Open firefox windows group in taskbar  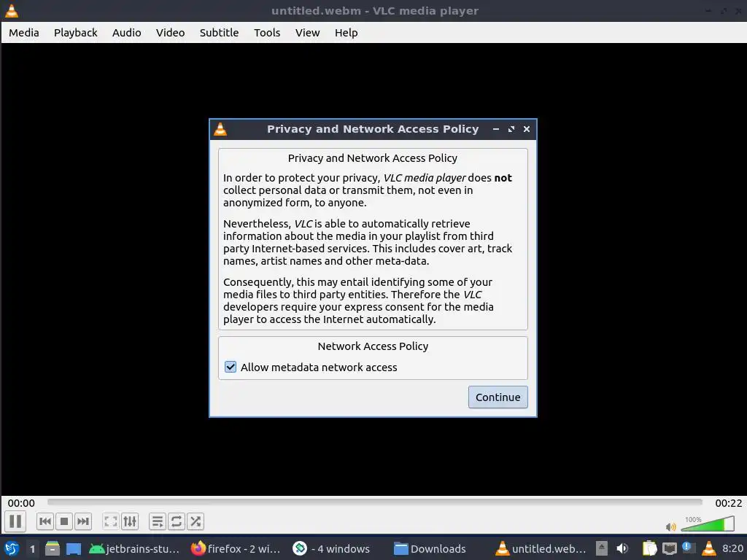point(236,549)
